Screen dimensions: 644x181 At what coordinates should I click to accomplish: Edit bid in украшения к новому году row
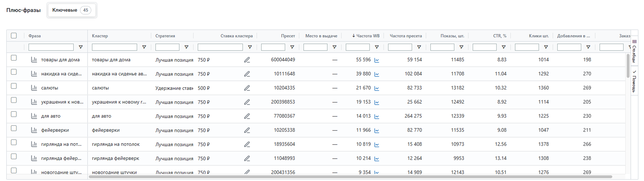(247, 102)
